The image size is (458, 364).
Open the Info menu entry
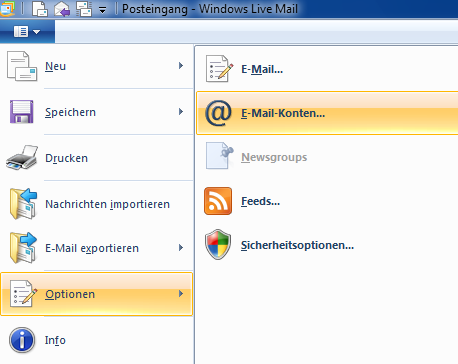click(x=97, y=340)
